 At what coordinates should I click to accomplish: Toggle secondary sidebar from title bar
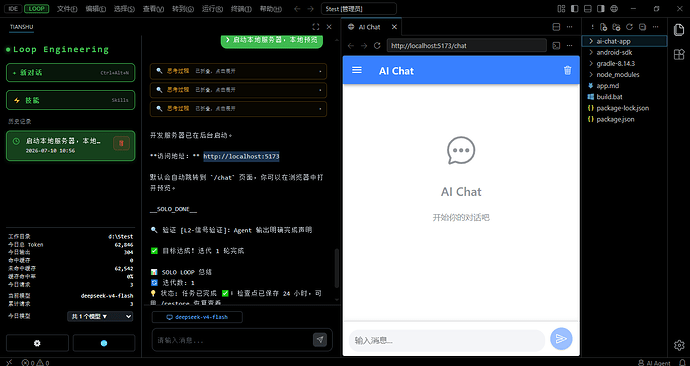(x=601, y=8)
